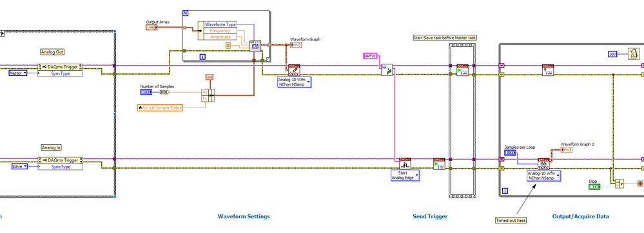Viewport: 644px width, 233px height.
Task: Select the DAQmx Read VI icon
Action: pyautogui.click(x=544, y=164)
